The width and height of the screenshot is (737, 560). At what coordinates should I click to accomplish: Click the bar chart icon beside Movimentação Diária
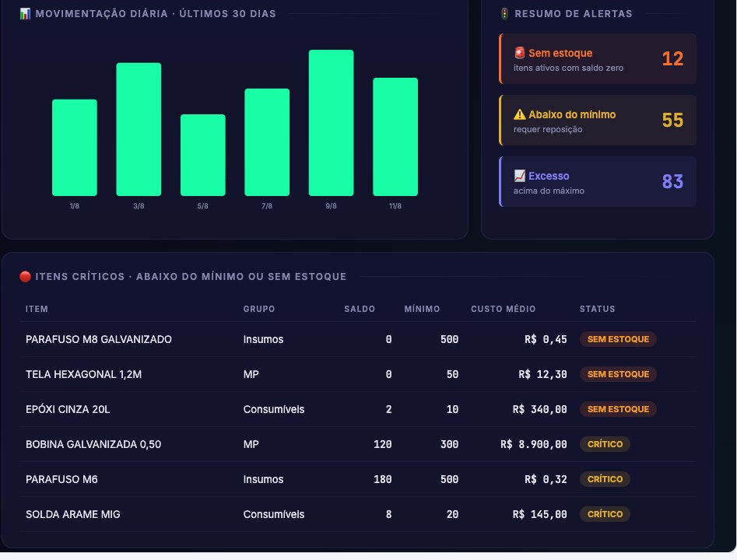tap(25, 14)
